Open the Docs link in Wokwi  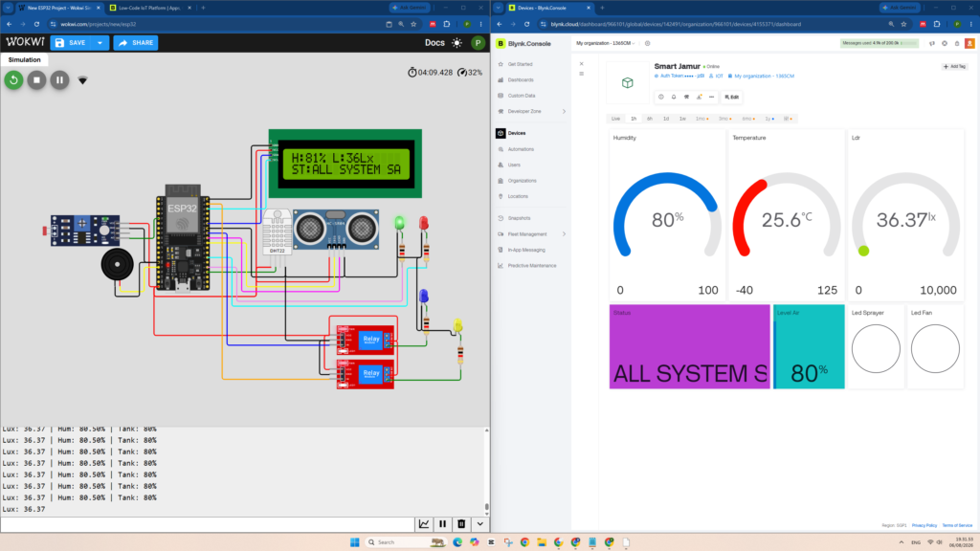[434, 43]
